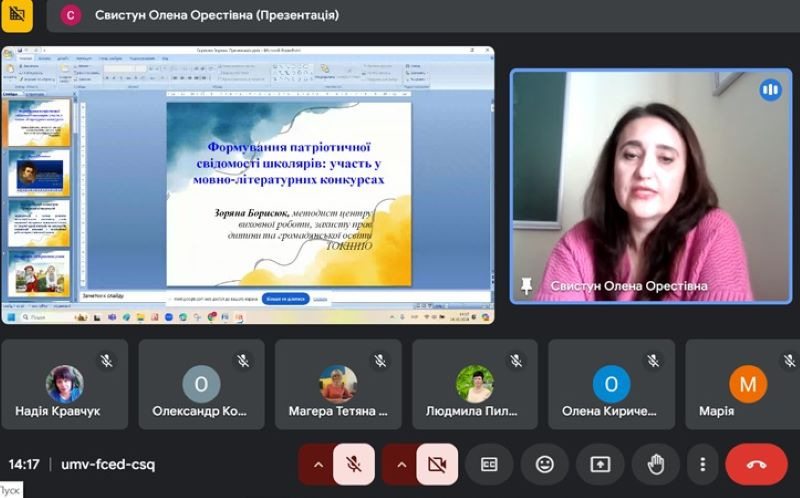Turn on the camera
This screenshot has width=800, height=498.
point(437,464)
